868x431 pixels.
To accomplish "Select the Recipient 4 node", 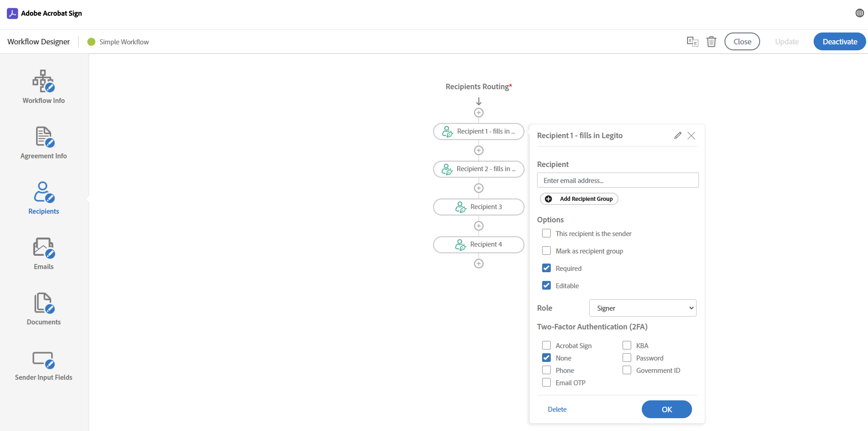I will pyautogui.click(x=479, y=244).
